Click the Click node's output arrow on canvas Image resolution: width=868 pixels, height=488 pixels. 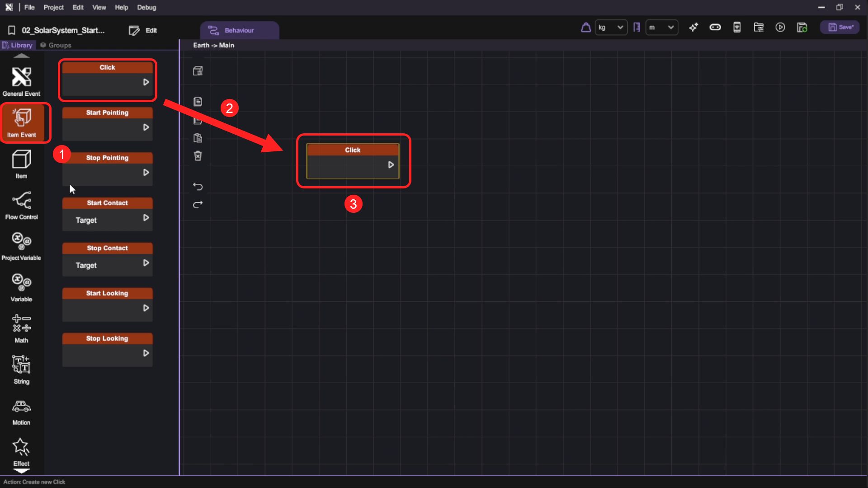391,165
